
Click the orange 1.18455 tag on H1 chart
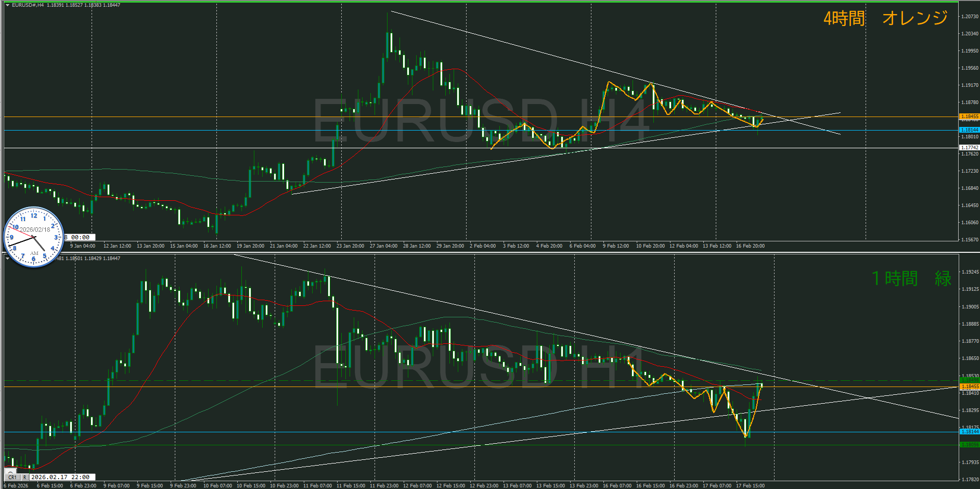click(969, 387)
